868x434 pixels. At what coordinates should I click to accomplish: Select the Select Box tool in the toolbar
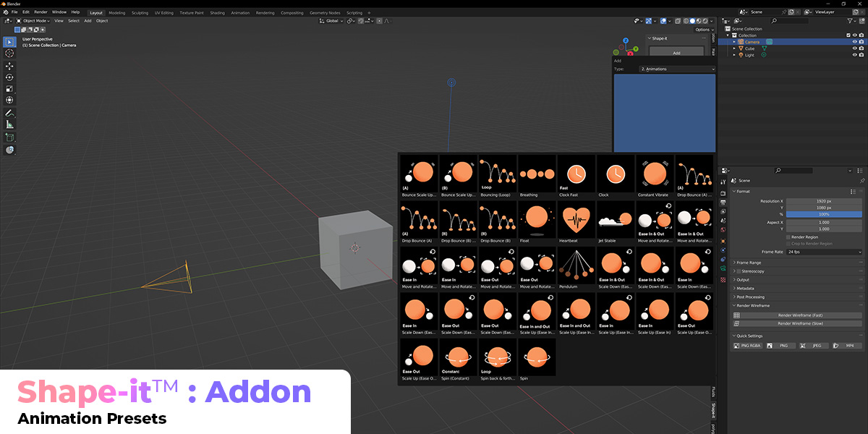[x=9, y=41]
